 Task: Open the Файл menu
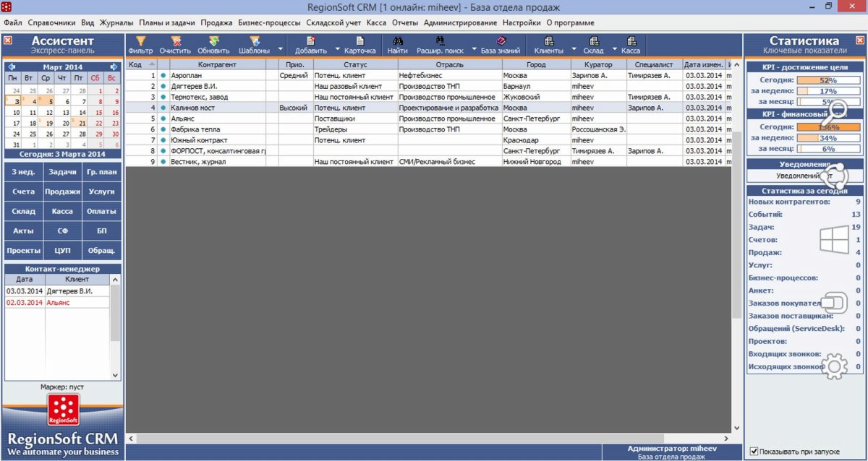point(13,22)
